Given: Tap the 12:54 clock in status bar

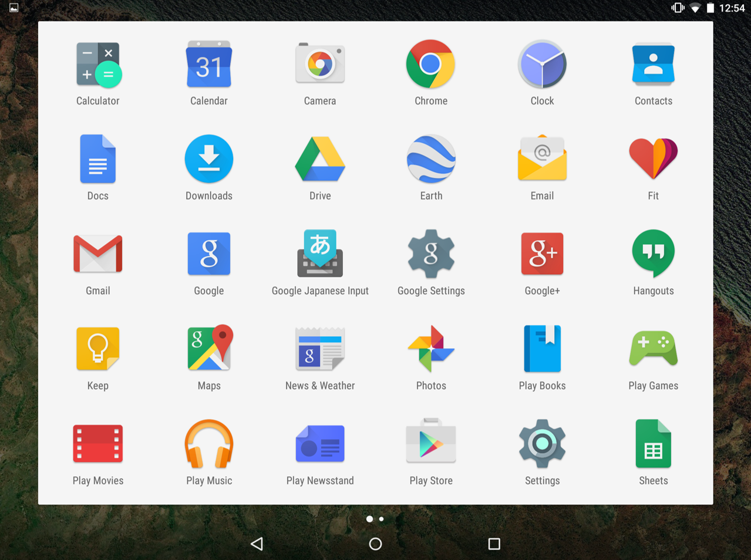Looking at the screenshot, I should pos(732,8).
